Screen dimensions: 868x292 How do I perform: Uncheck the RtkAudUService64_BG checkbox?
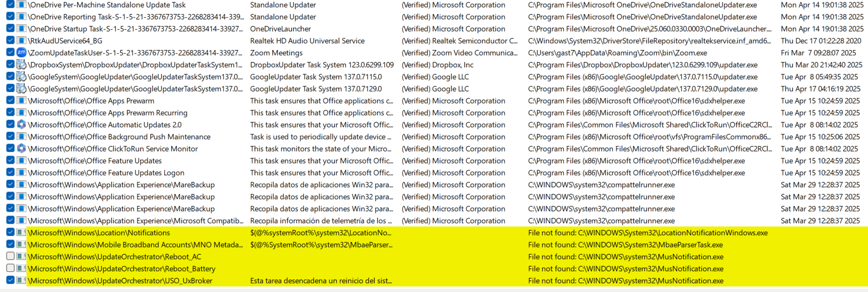point(10,40)
